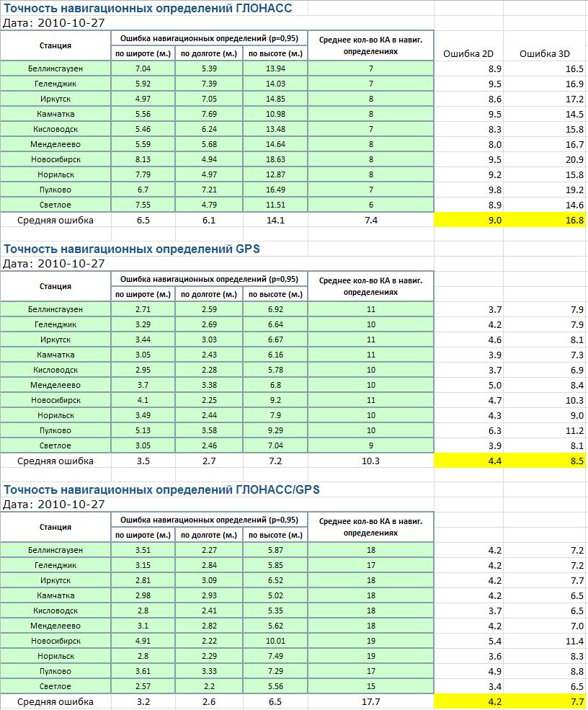This screenshot has height=710, width=588.
Task: Click "по широте (м.)" header in first table
Action: [x=143, y=53]
